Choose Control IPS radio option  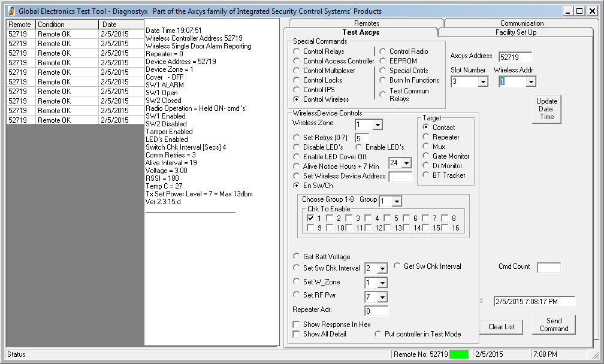pyautogui.click(x=296, y=90)
